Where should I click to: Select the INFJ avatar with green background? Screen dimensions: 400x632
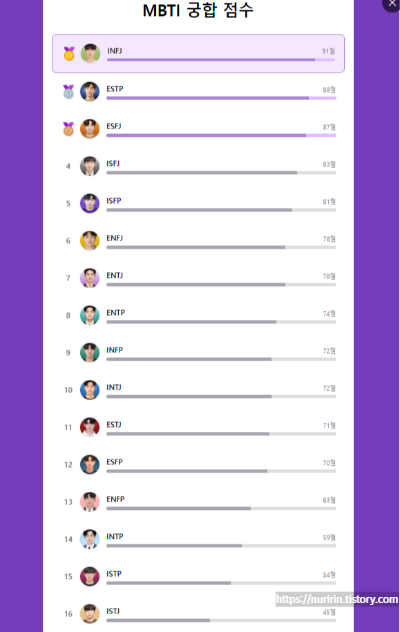(x=90, y=53)
